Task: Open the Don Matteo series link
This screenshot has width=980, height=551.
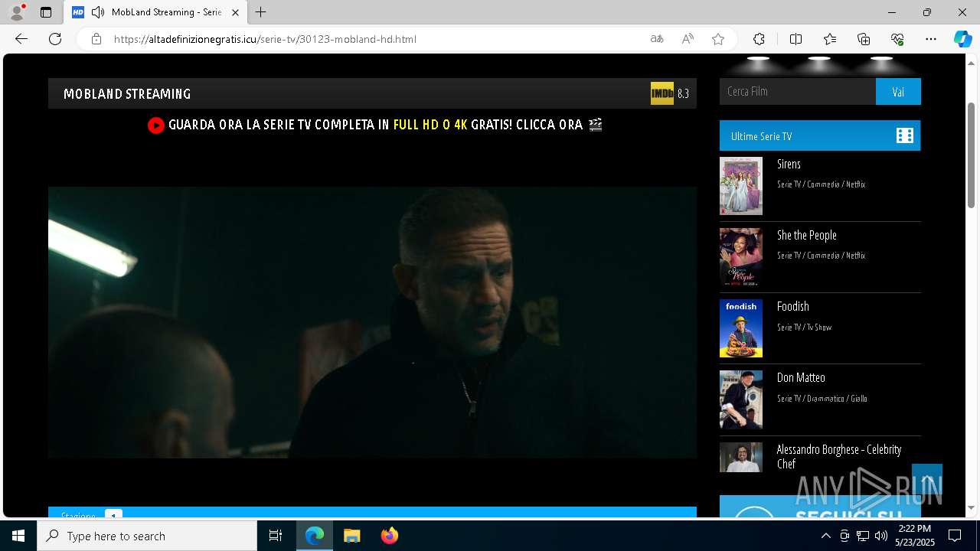Action: [801, 377]
